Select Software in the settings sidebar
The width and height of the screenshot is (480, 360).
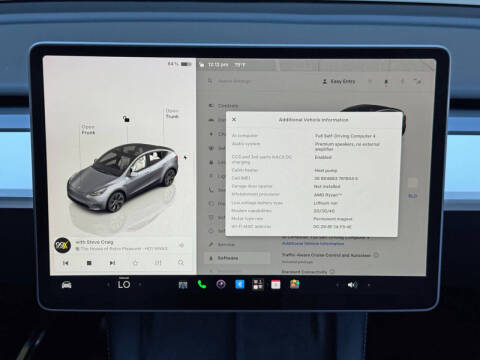pos(237,258)
